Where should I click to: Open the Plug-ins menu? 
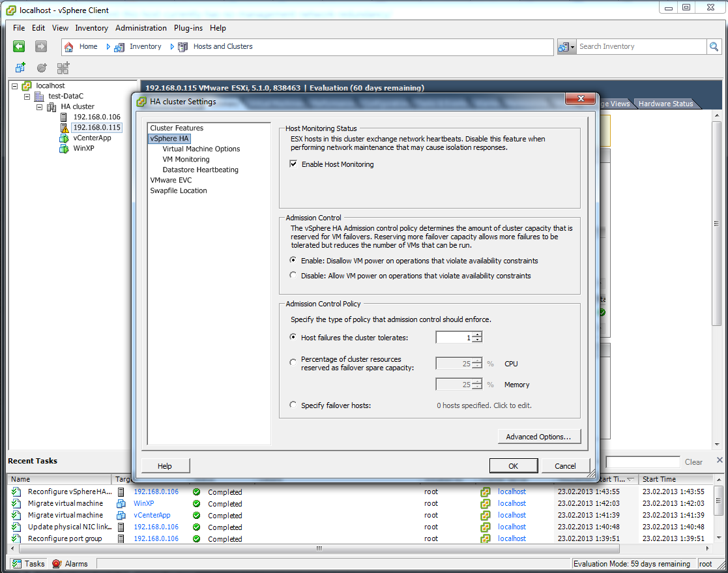[188, 28]
